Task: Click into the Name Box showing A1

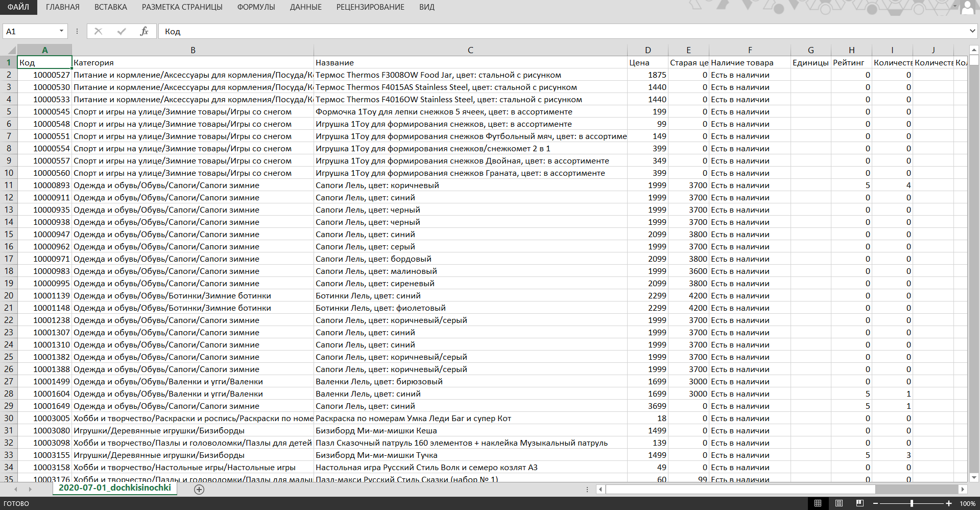Action: coord(31,31)
